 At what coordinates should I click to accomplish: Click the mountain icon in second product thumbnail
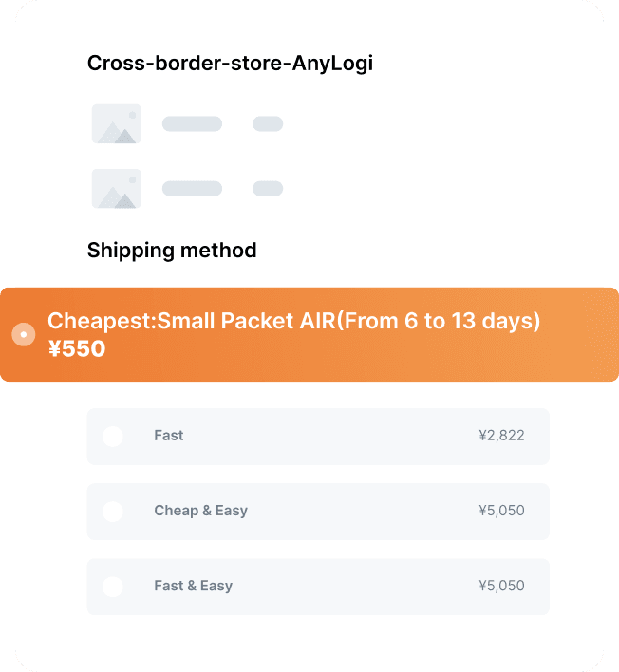pos(117,197)
